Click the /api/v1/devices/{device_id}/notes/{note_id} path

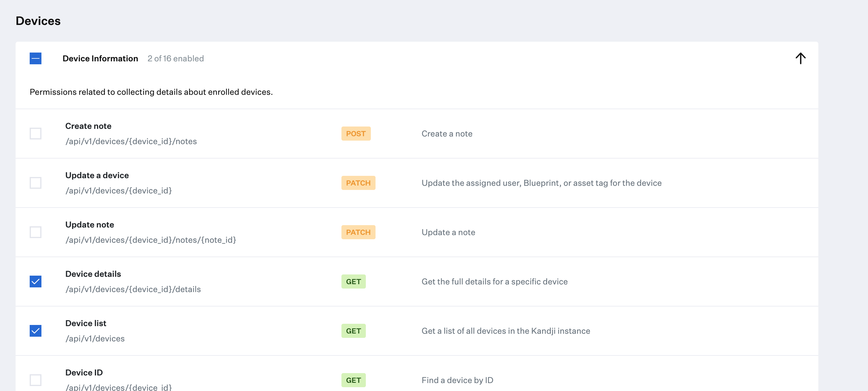(x=151, y=240)
